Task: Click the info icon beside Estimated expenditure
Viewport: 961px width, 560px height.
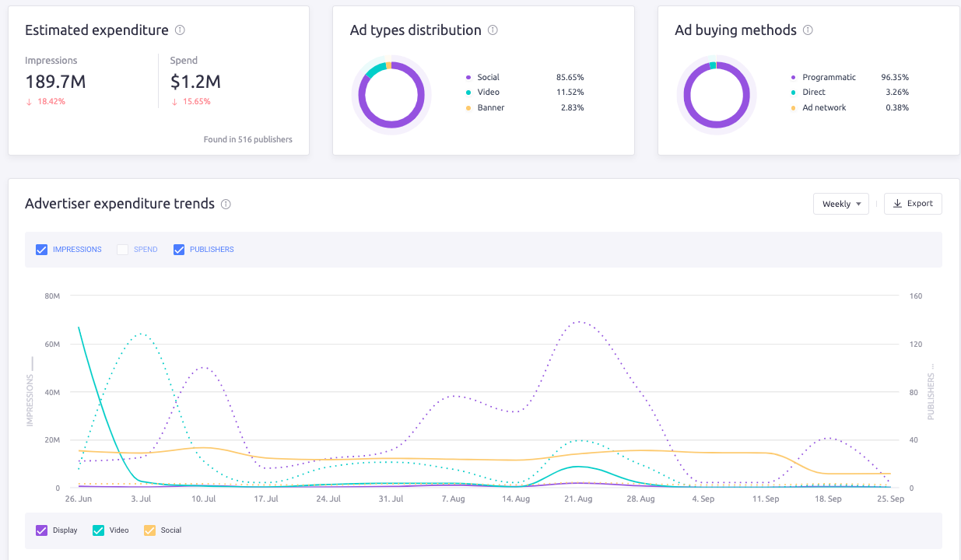Action: 179,30
